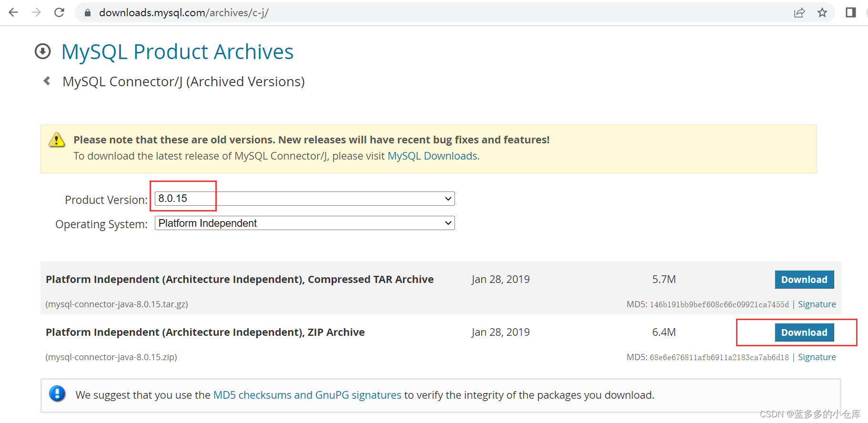Download the ZIP Archive

[x=804, y=332]
